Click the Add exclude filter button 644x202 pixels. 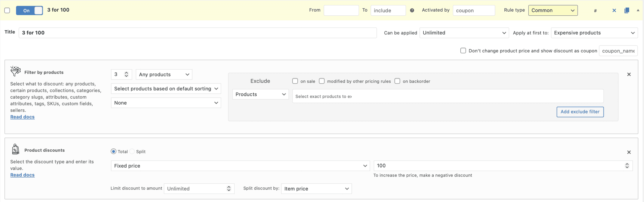point(580,112)
